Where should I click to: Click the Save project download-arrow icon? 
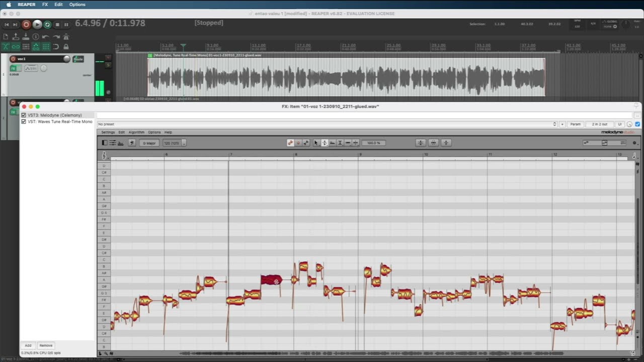coord(26,37)
